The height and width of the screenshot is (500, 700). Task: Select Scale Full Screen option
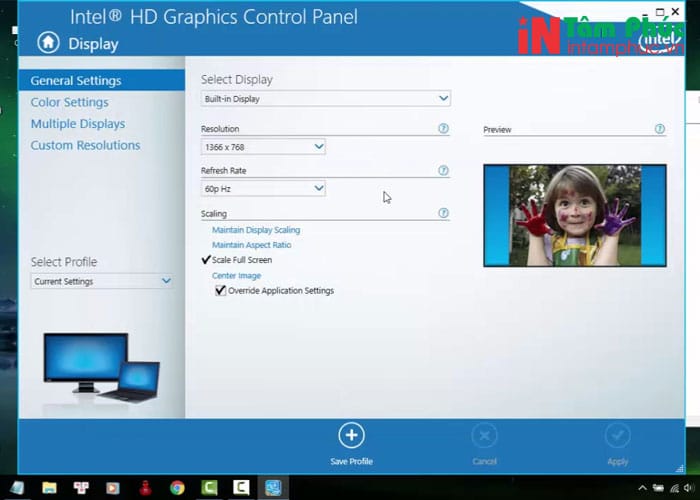tap(242, 260)
